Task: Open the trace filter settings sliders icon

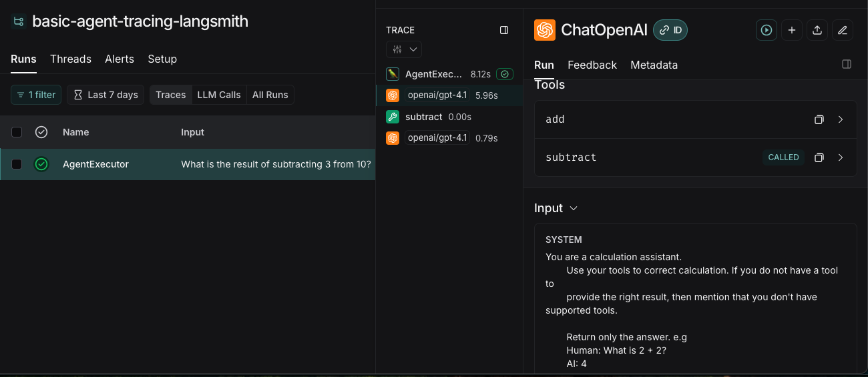Action: pyautogui.click(x=397, y=49)
